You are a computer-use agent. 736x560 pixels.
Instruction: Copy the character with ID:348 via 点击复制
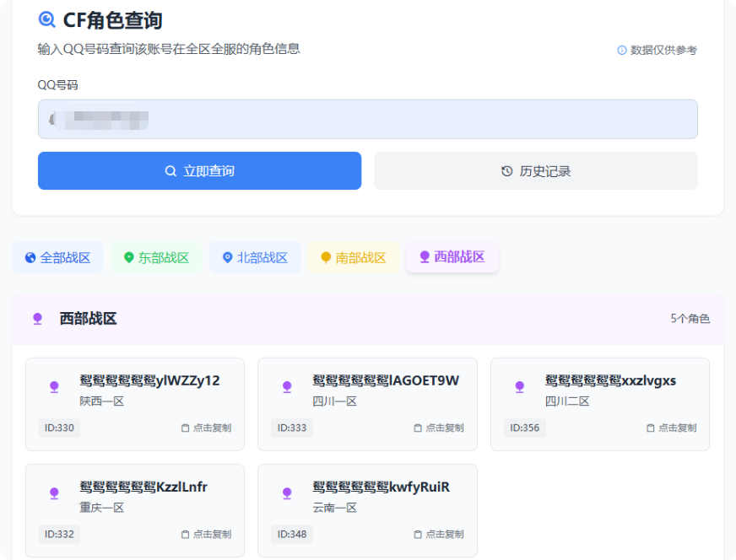[x=438, y=534]
